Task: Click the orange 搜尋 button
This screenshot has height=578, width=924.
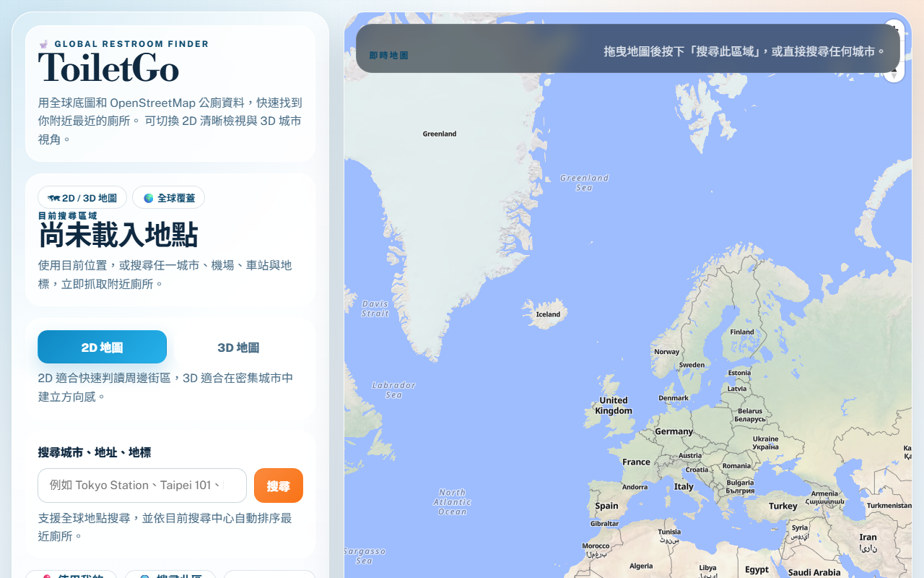Action: [x=279, y=486]
